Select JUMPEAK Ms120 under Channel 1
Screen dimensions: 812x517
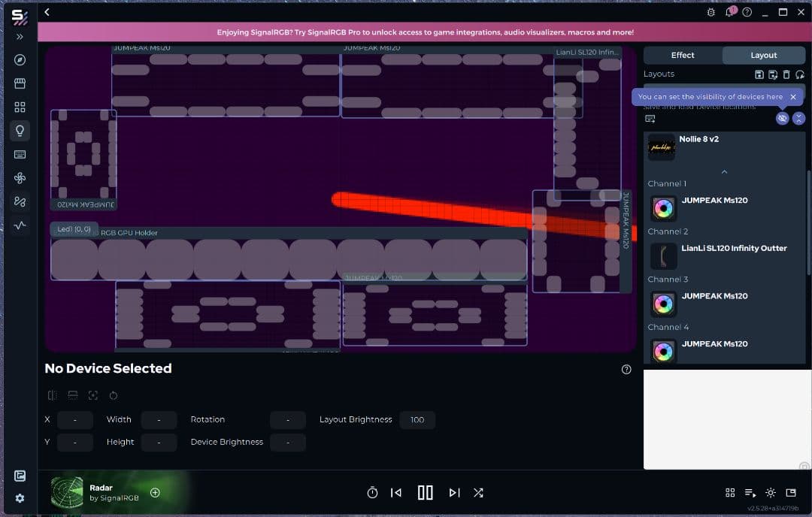coord(714,201)
